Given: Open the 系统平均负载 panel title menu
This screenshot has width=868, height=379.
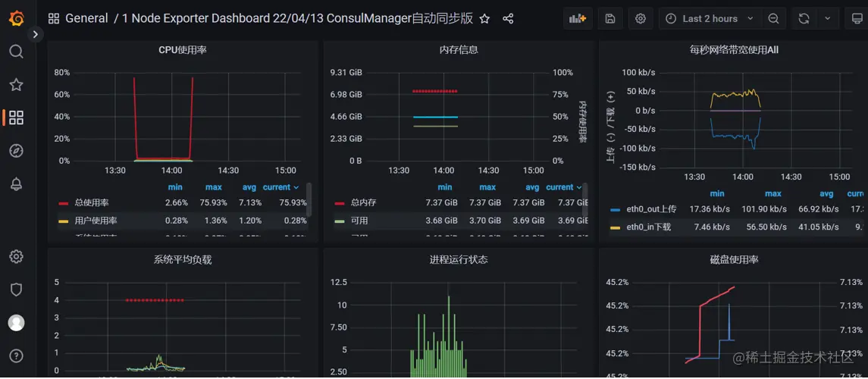Looking at the screenshot, I should coord(183,259).
